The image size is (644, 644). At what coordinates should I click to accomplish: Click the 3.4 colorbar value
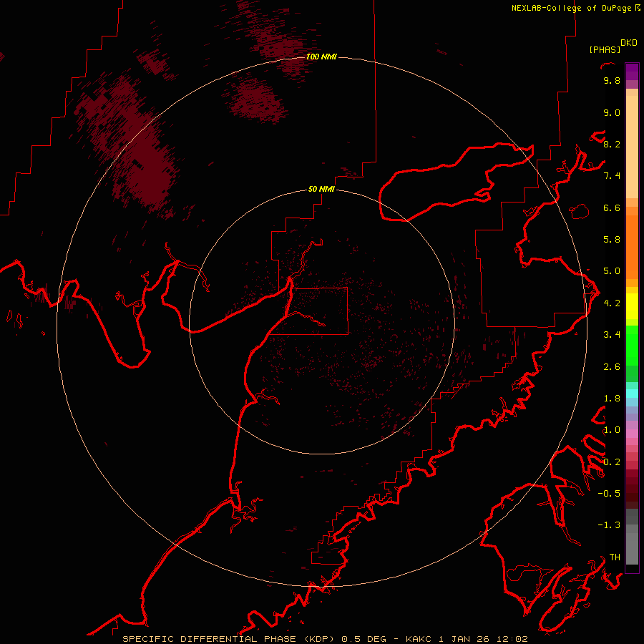point(612,335)
